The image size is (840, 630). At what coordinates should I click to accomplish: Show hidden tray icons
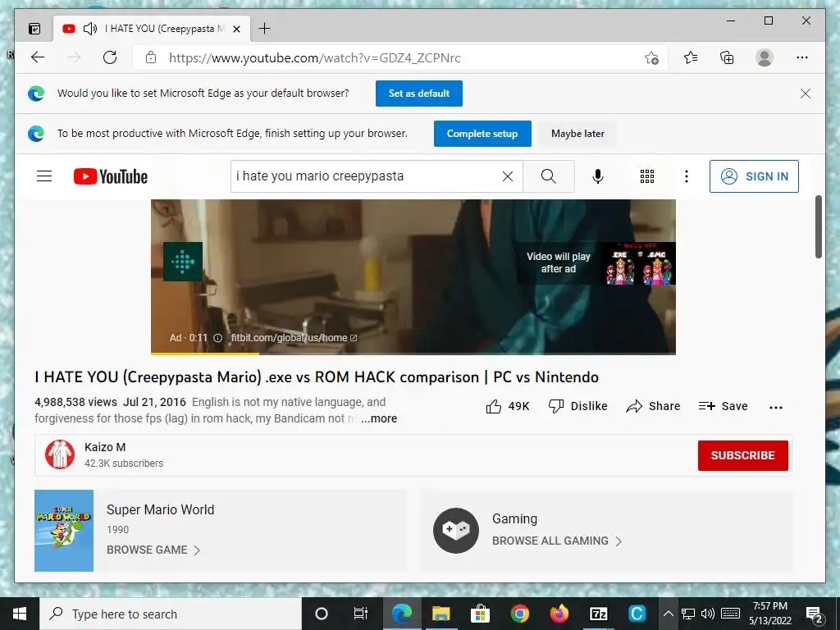click(668, 614)
